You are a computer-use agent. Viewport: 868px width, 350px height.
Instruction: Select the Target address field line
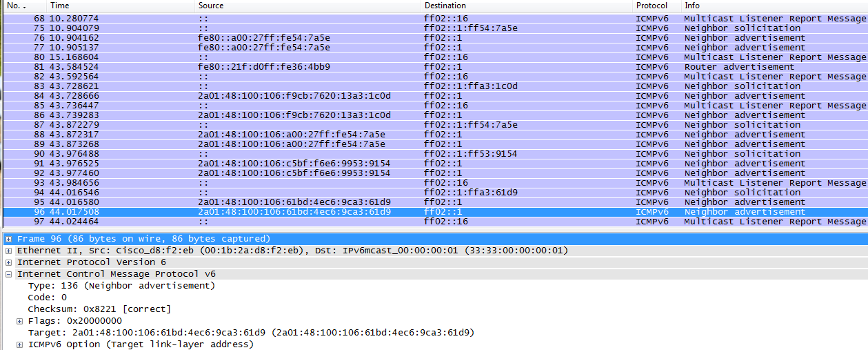pyautogui.click(x=251, y=333)
